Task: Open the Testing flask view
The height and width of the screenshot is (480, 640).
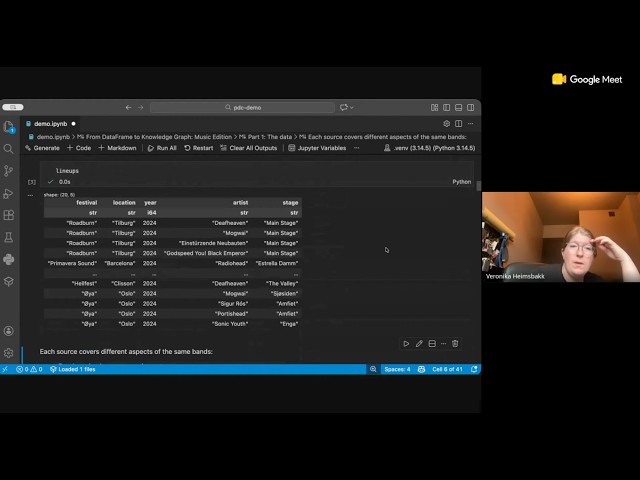Action: point(9,237)
